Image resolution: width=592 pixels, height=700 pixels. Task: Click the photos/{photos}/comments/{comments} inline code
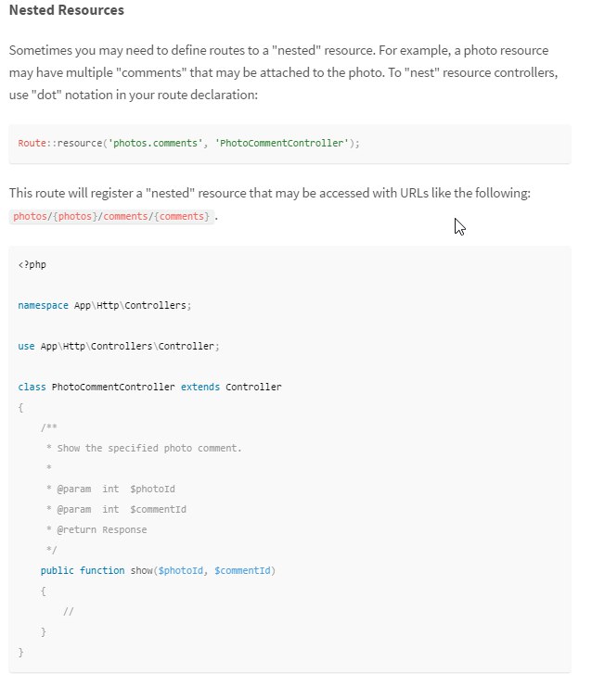click(111, 216)
